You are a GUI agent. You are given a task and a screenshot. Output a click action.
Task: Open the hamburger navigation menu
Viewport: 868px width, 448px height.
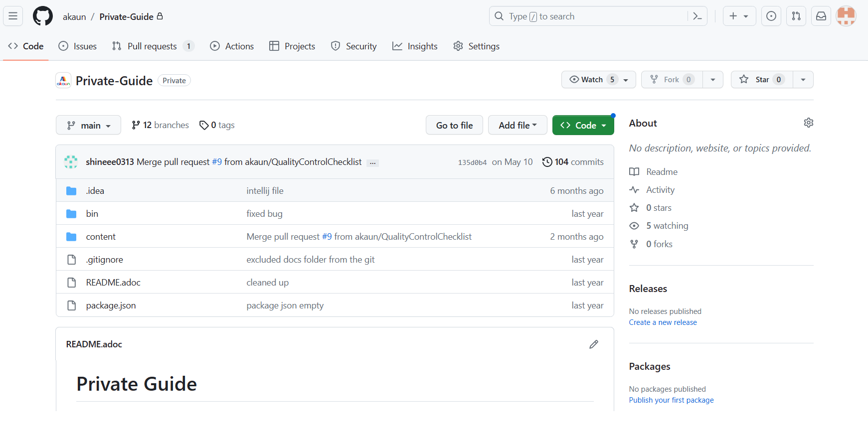tap(13, 16)
